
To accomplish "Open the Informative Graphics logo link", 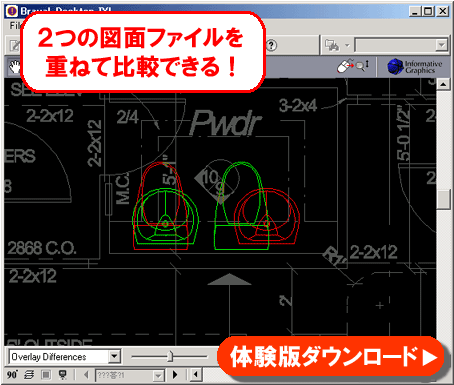I will point(414,66).
